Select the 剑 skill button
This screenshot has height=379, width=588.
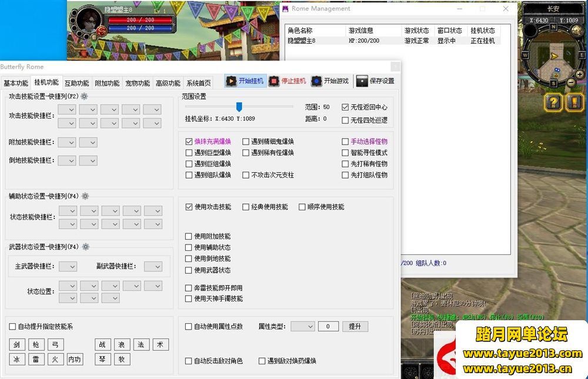17,344
